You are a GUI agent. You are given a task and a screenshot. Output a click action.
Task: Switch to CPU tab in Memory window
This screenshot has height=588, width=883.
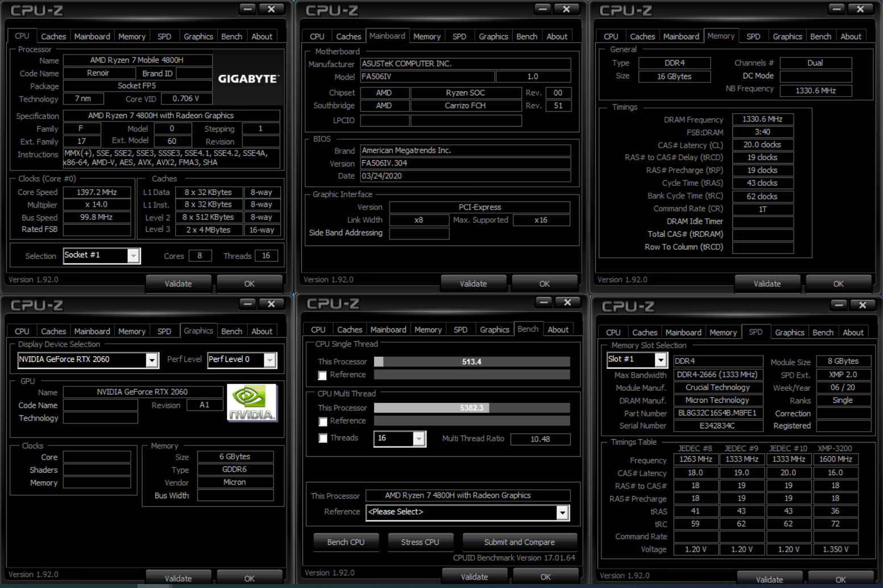[611, 36]
